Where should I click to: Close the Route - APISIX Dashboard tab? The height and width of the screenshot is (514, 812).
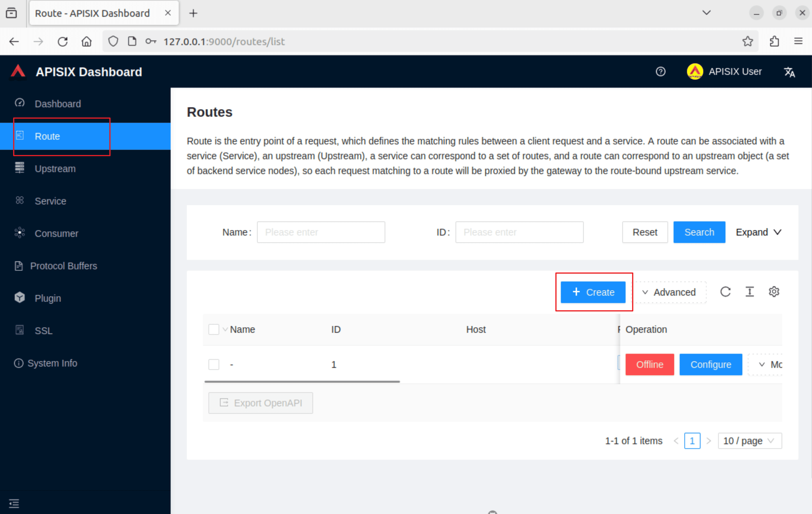coord(167,13)
